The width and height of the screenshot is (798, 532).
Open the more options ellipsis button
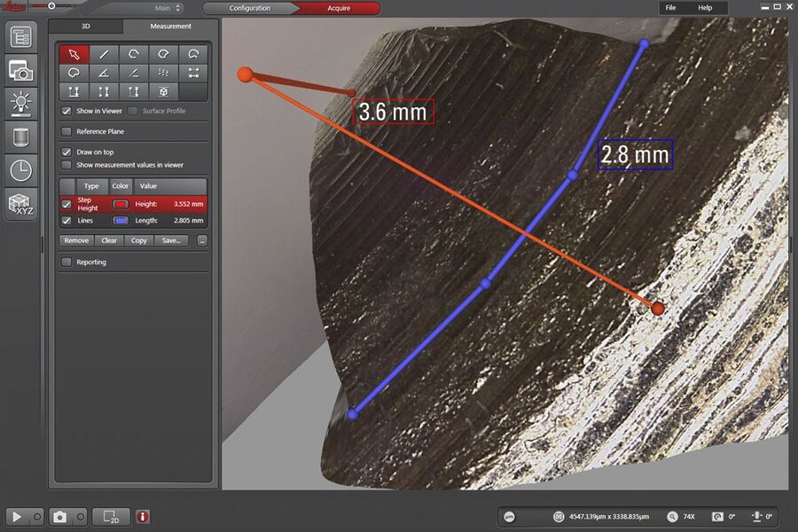202,240
